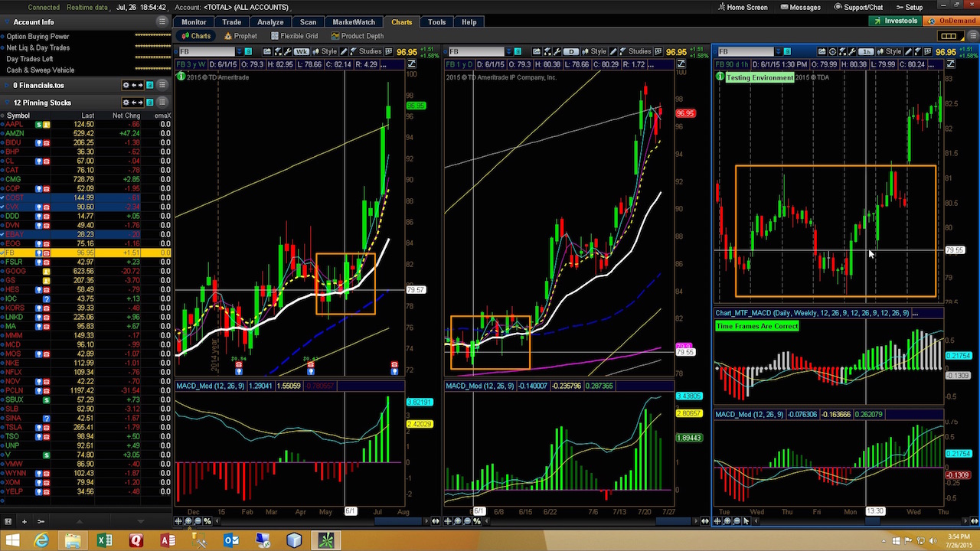
Task: Open the Style menu in the middle chart
Action: 594,52
